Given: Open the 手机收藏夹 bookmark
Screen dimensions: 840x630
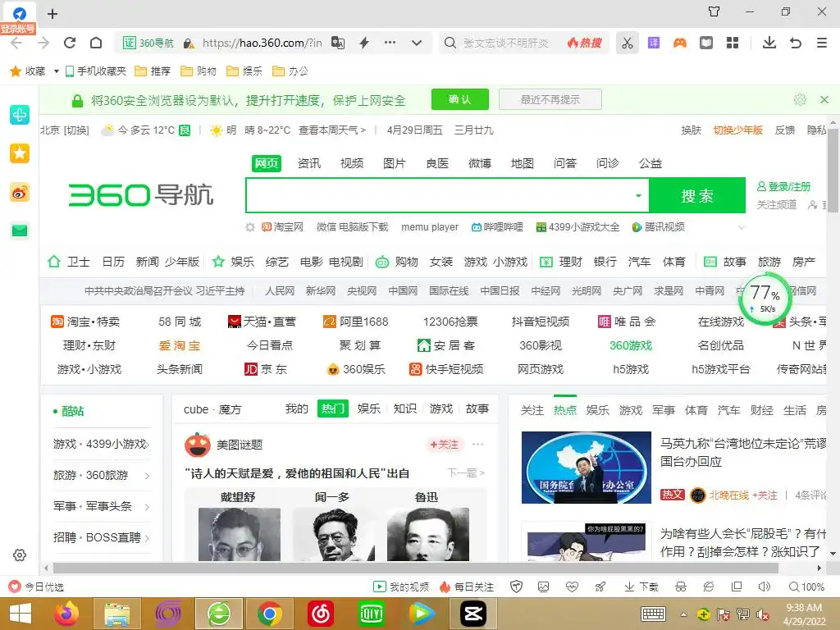Looking at the screenshot, I should point(95,71).
